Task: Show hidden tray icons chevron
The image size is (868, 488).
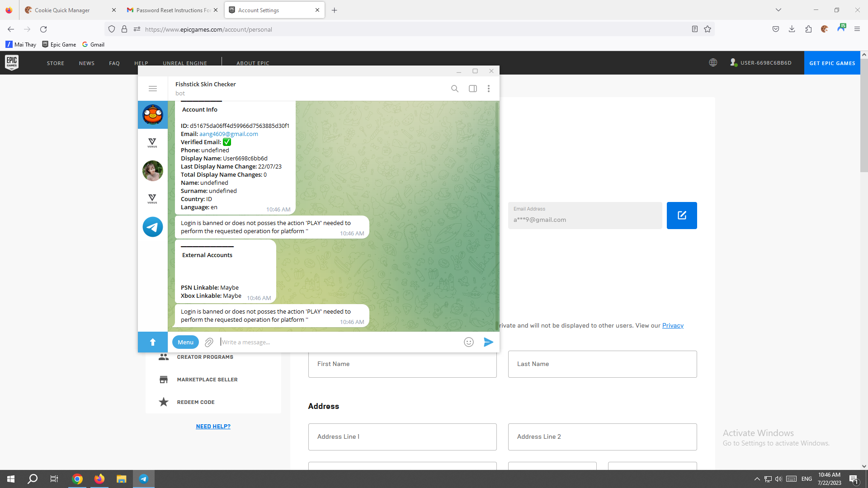Action: 757,479
